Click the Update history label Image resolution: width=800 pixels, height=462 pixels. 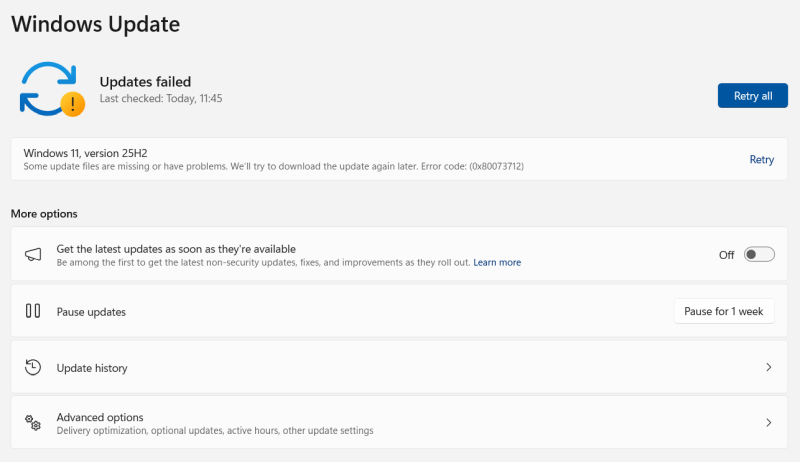coord(92,368)
